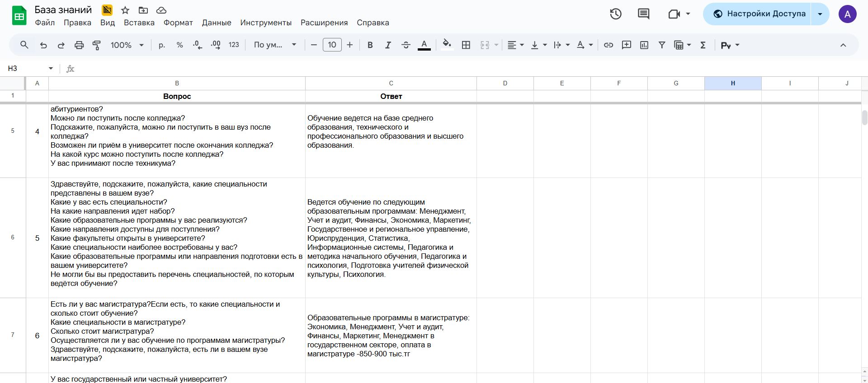Open vertical align dropdown
Screen dimensions: 868x383
538,45
